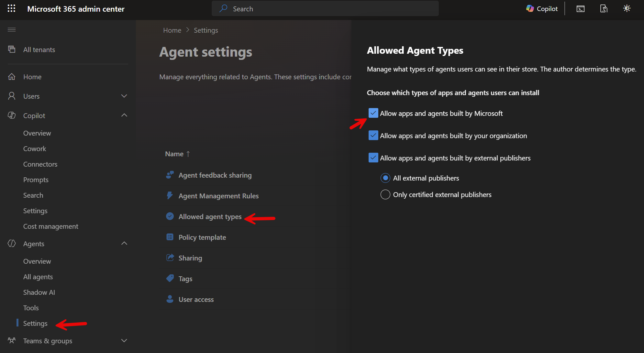This screenshot has height=353, width=644.
Task: Uncheck Allow apps by external publishers
Action: click(373, 158)
